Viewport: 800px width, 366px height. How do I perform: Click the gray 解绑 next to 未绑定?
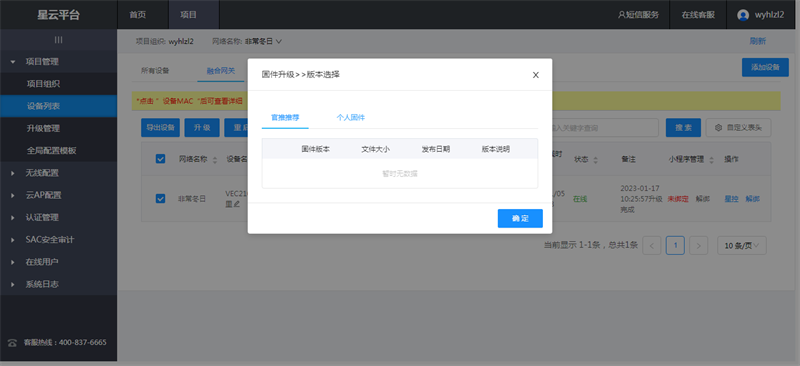click(703, 199)
